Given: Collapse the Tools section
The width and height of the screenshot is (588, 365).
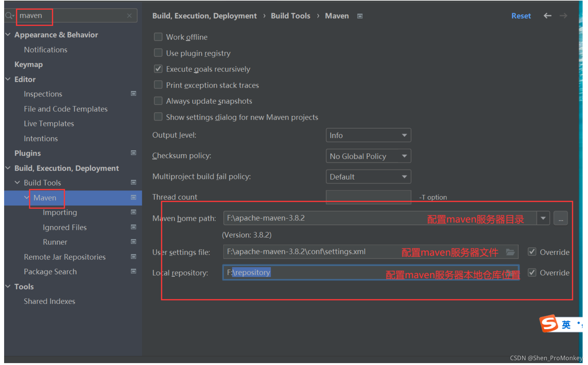Looking at the screenshot, I should (x=8, y=286).
